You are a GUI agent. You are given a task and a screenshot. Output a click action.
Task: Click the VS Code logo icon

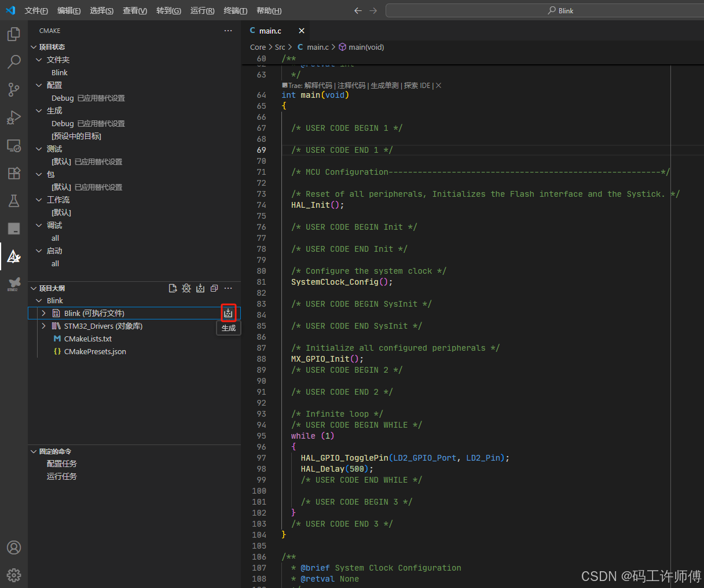[x=10, y=10]
